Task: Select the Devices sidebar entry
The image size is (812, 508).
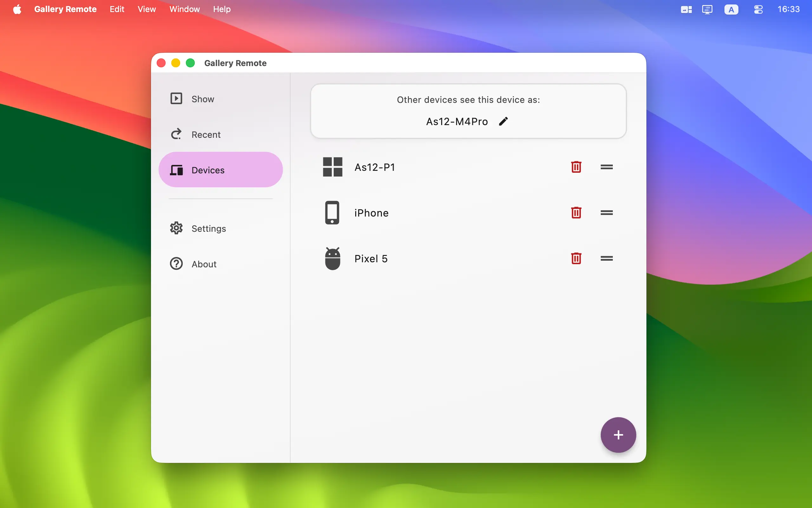Action: pyautogui.click(x=220, y=170)
